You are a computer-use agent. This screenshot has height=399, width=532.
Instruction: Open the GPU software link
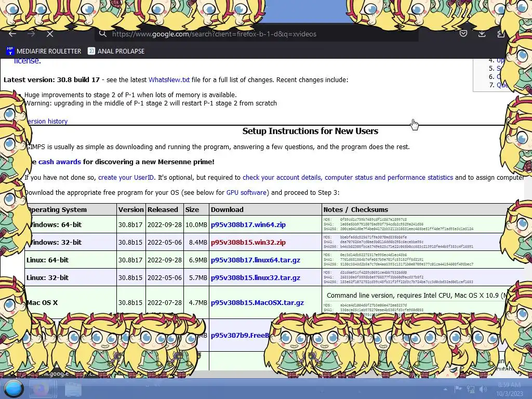(246, 192)
